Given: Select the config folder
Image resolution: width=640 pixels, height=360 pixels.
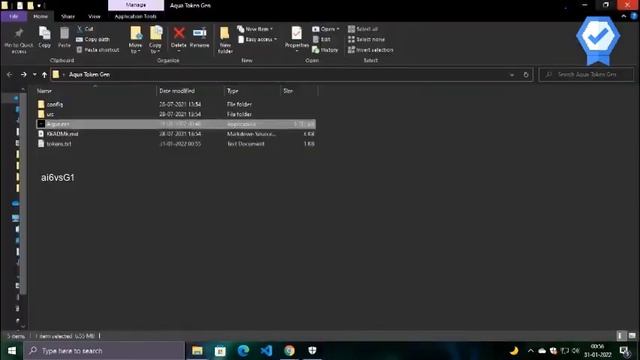Looking at the screenshot, I should [176, 104].
